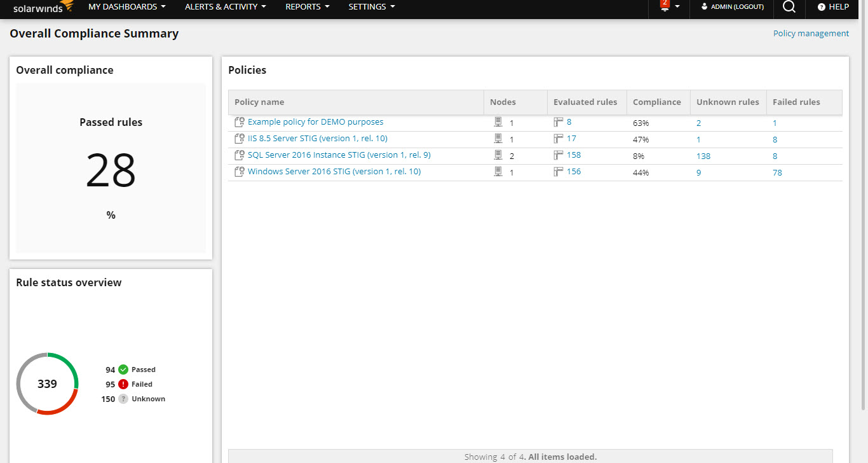
Task: Sort by Policy name column header
Action: (356, 102)
